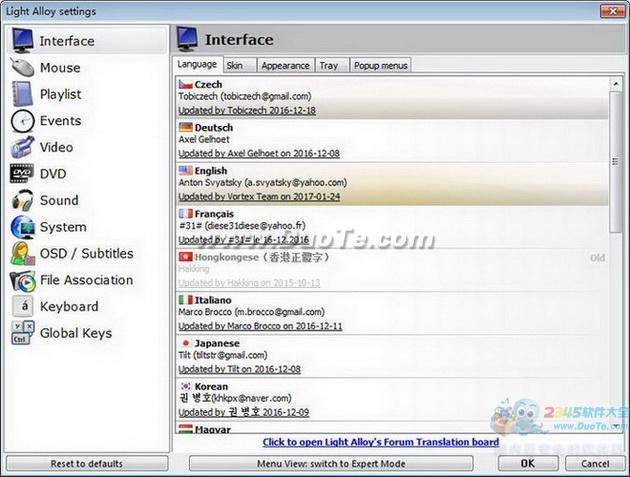This screenshot has height=477, width=630.
Task: Click Menu View: switch to Expert Mode
Action: pyautogui.click(x=331, y=463)
